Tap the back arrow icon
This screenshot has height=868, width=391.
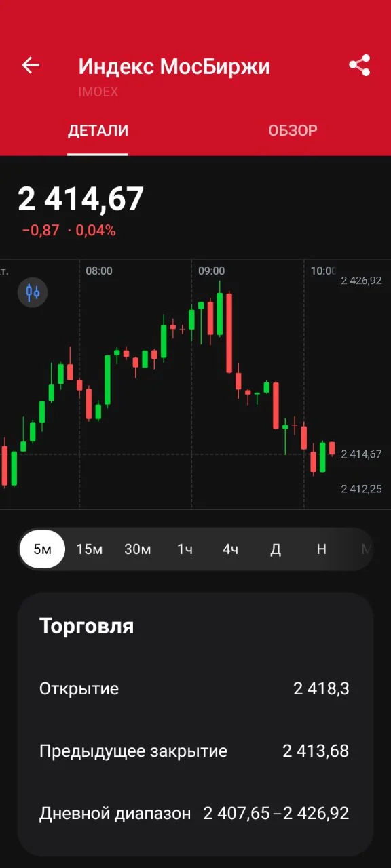[31, 65]
